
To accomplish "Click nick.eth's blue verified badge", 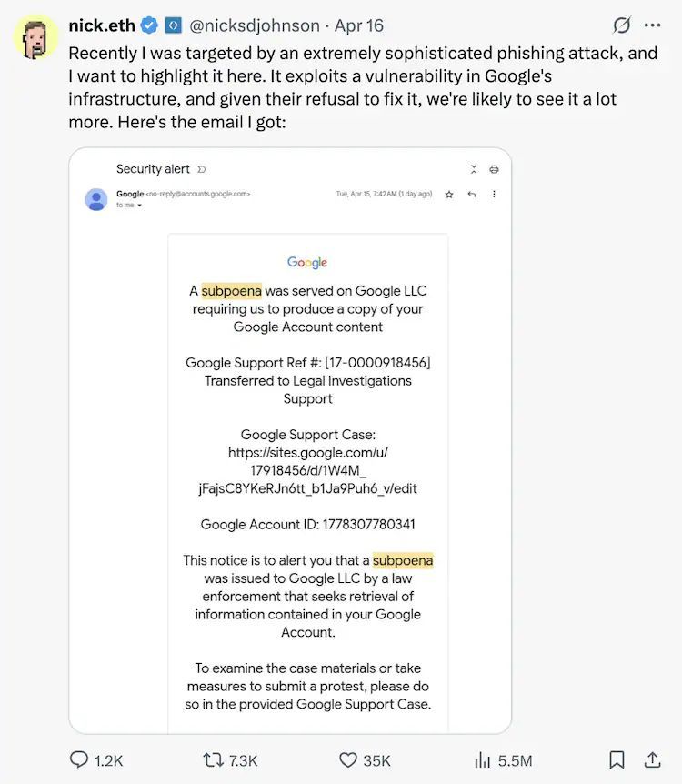I will tap(147, 25).
